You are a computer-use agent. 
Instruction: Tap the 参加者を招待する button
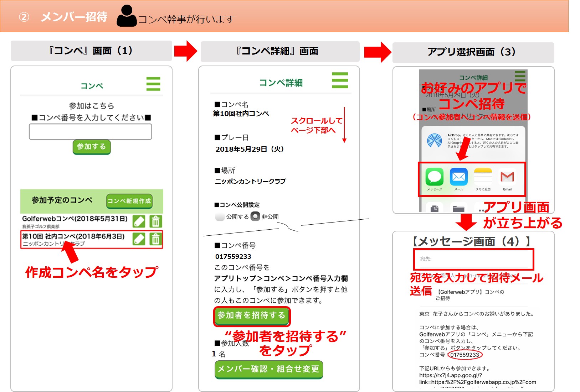[251, 316]
